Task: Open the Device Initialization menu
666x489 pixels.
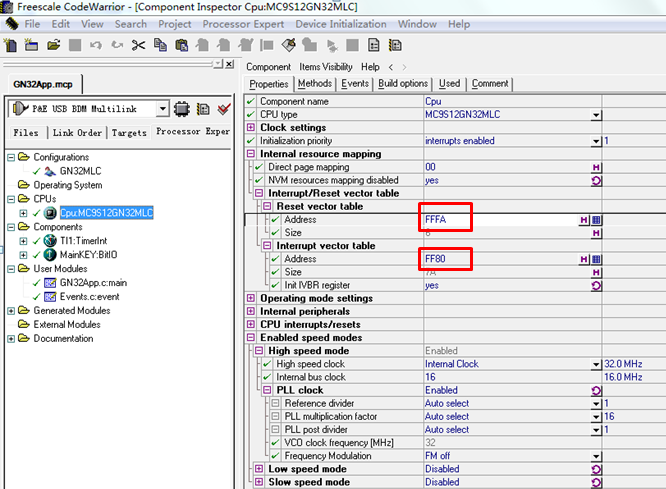Action: pos(341,24)
